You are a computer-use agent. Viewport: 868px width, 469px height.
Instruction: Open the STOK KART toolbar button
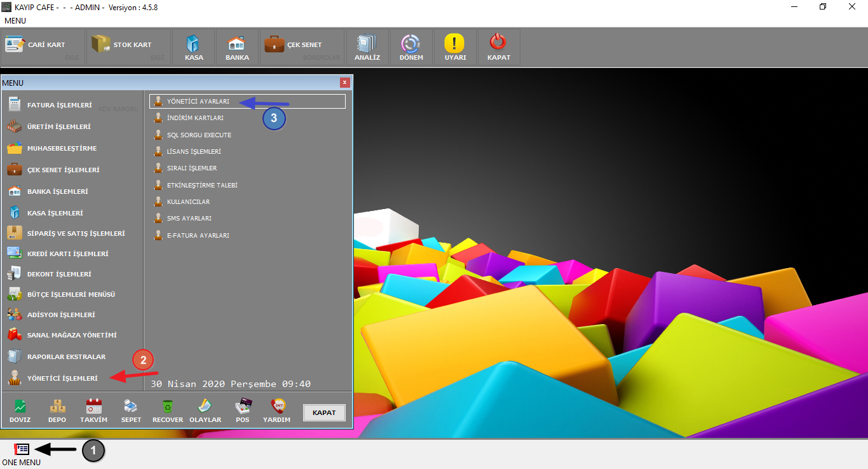(x=129, y=46)
